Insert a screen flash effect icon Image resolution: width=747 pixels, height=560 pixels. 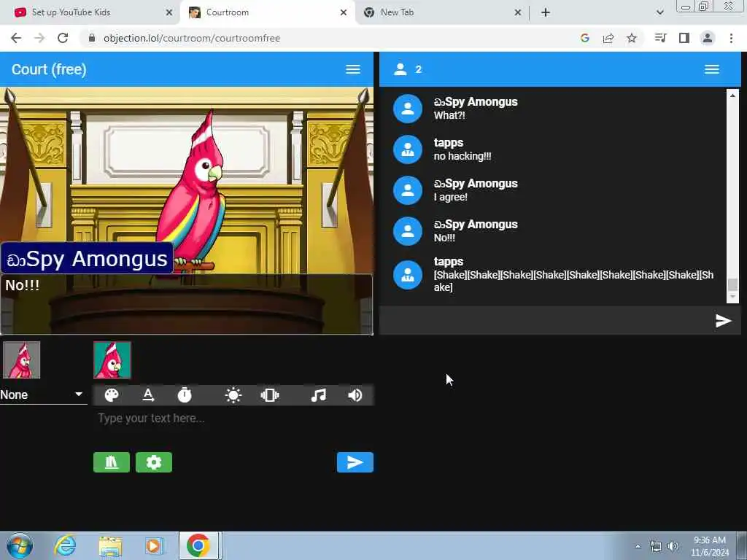click(233, 395)
